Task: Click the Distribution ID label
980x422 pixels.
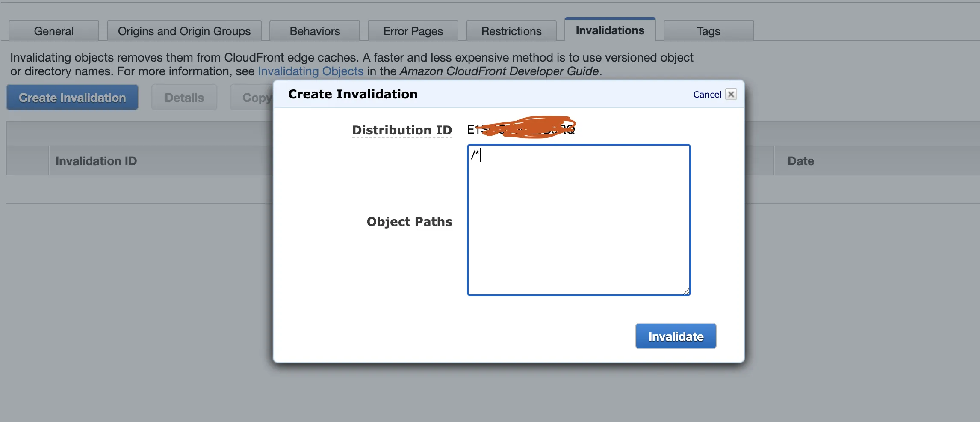Action: 402,130
